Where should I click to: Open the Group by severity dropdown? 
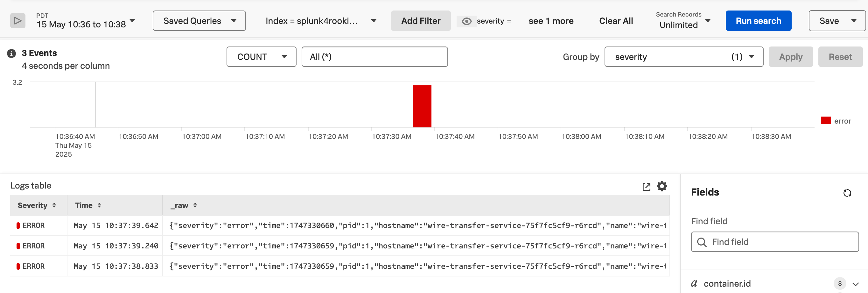pos(752,57)
